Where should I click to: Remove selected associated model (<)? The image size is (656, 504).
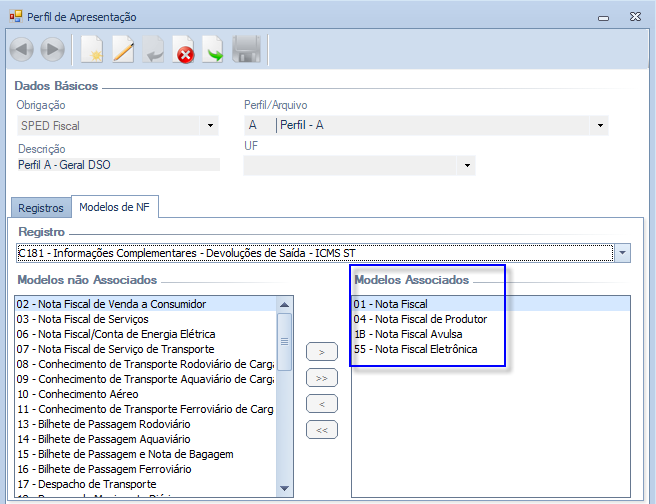(x=322, y=404)
